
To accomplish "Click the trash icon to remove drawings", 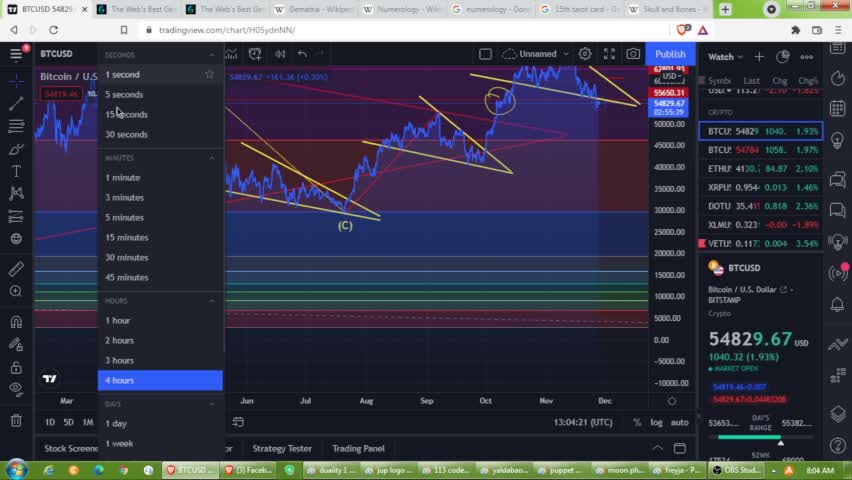I will coord(16,420).
